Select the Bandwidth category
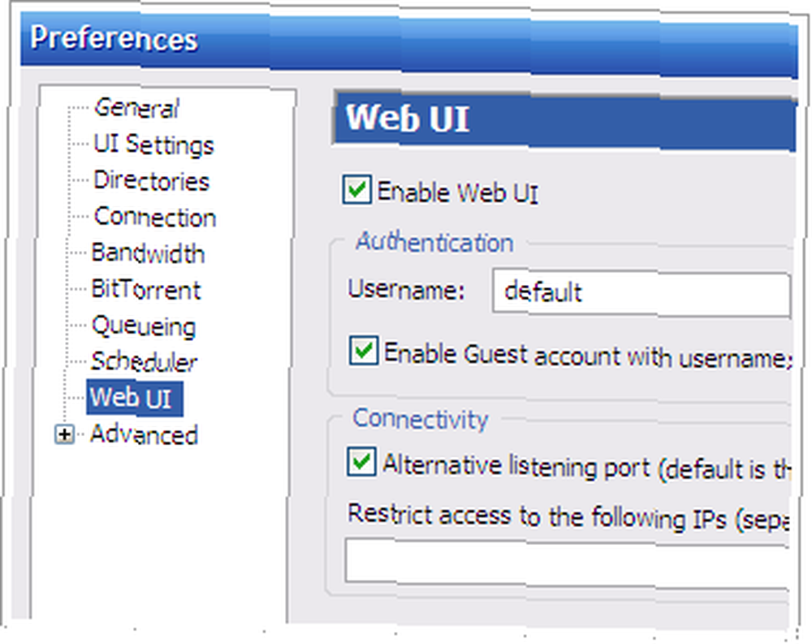 click(148, 253)
